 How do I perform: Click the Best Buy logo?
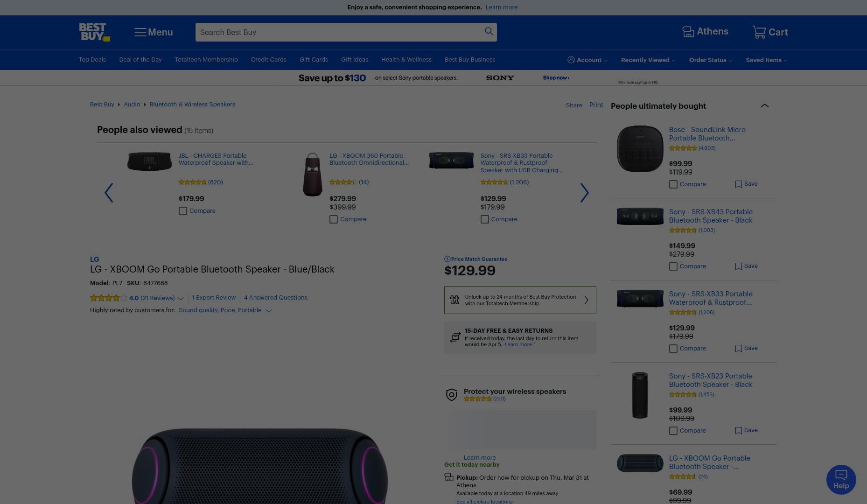pos(94,32)
